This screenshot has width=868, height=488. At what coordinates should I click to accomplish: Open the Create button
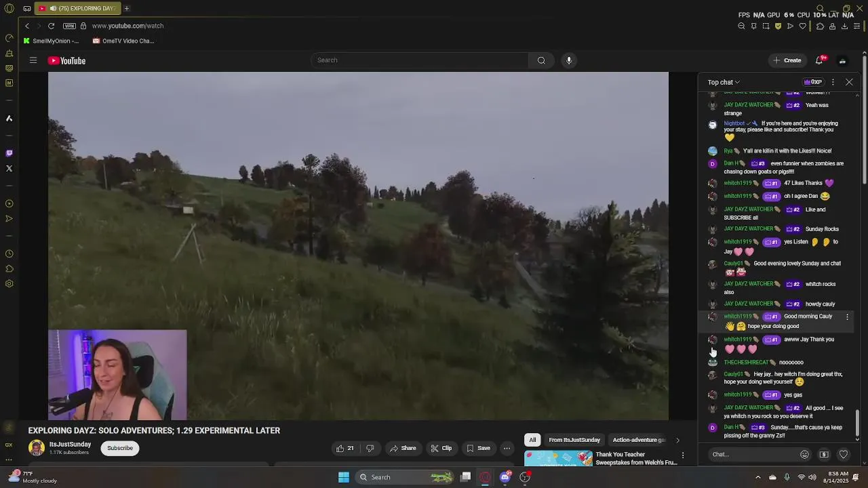point(787,60)
